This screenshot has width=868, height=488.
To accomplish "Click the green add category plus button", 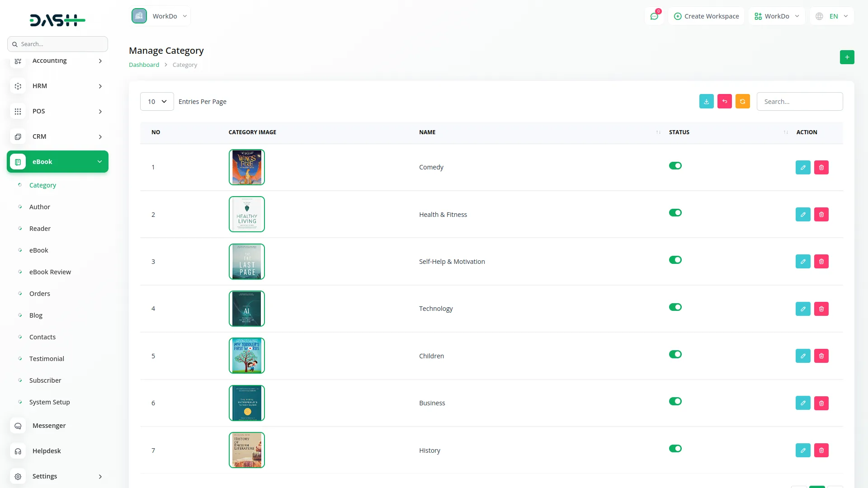I will click(x=847, y=57).
